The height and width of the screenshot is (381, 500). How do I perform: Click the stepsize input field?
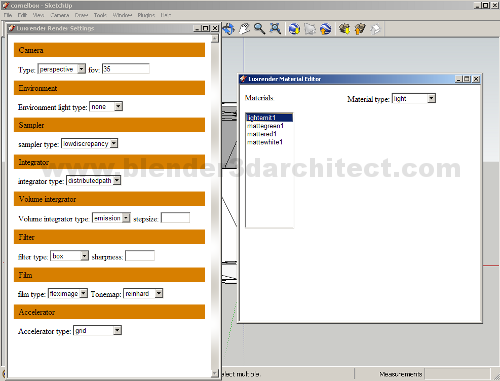click(175, 218)
